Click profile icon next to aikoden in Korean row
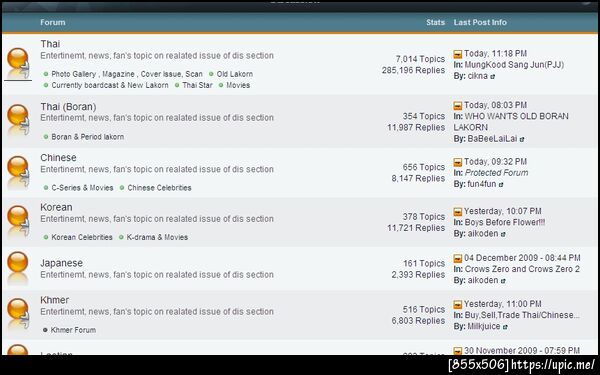Viewport: 600px width, 375px height. click(503, 234)
